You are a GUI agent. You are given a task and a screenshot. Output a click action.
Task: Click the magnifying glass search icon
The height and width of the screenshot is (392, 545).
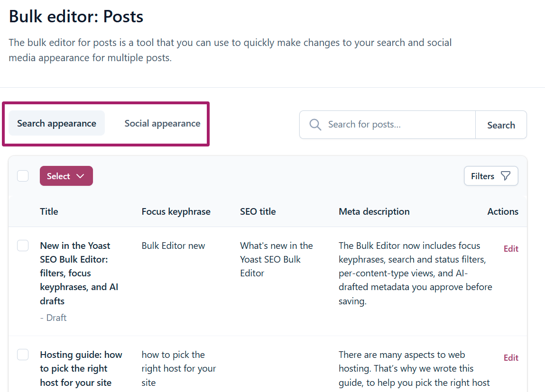pos(315,124)
